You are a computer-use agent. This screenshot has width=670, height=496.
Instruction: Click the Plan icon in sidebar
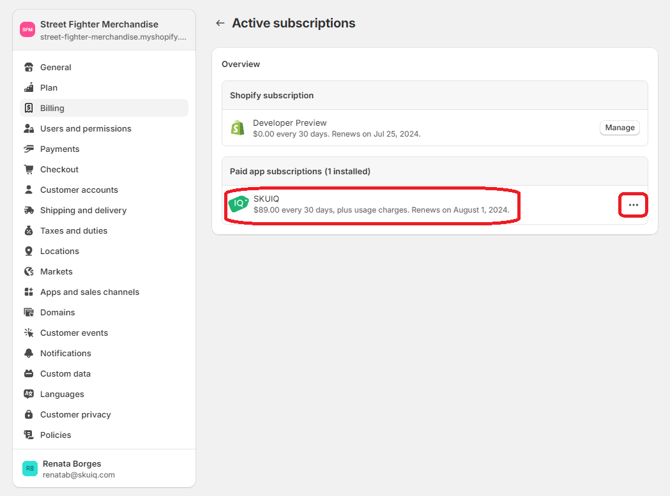(29, 88)
